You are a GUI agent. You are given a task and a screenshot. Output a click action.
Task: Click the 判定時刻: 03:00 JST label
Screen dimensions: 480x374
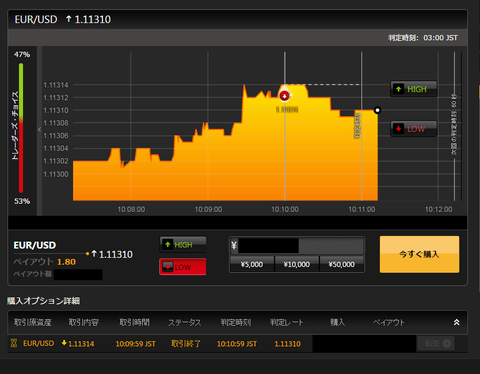pos(423,38)
